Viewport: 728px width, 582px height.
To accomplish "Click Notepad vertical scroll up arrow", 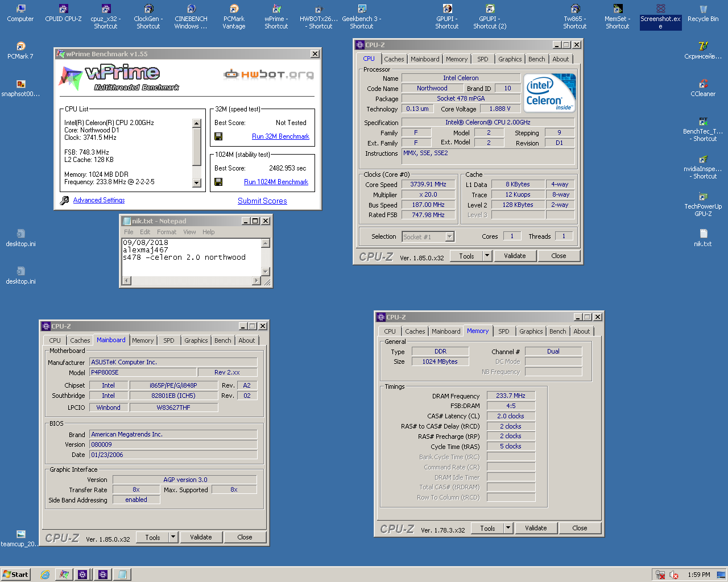I will point(265,243).
